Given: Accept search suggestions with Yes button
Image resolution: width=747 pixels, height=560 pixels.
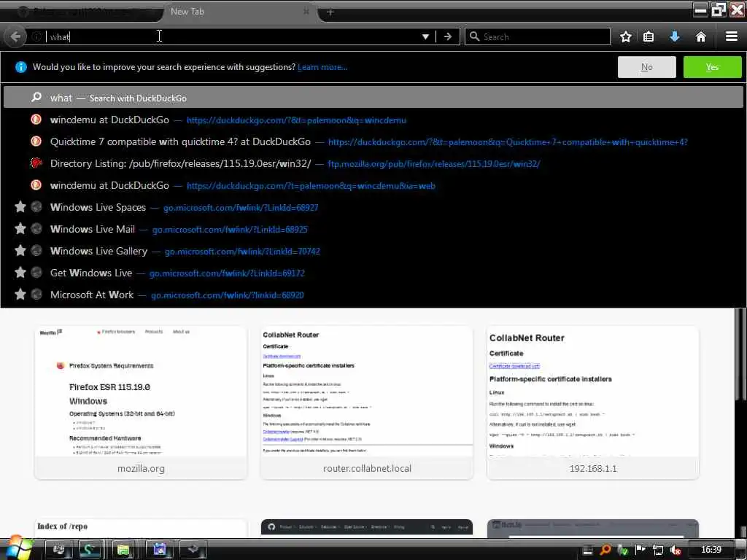Looking at the screenshot, I should click(x=712, y=67).
